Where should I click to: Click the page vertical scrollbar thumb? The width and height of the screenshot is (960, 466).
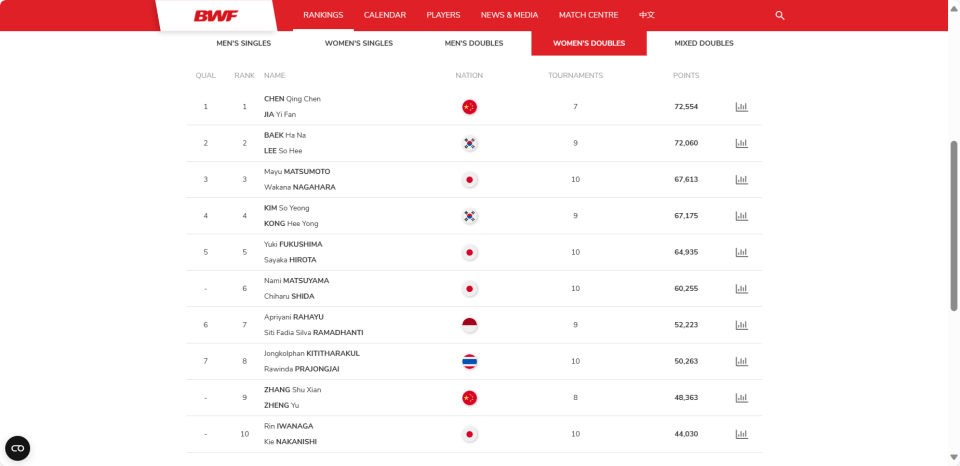(954, 225)
